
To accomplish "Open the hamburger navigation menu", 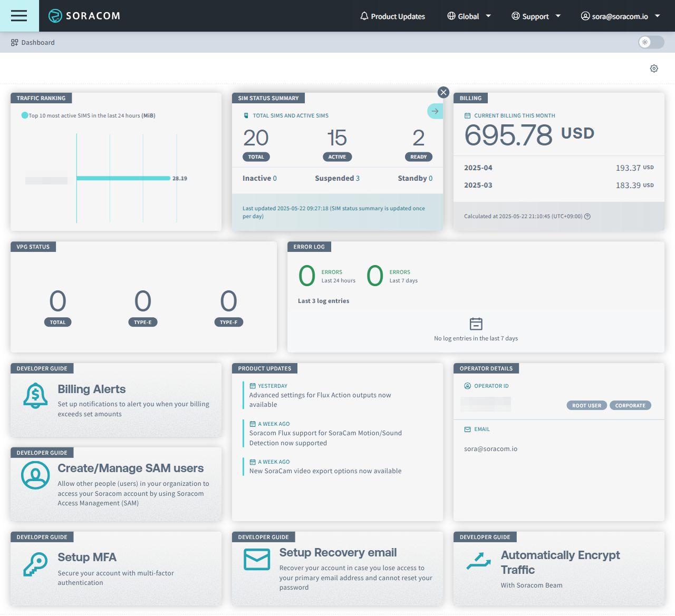I will tap(19, 16).
